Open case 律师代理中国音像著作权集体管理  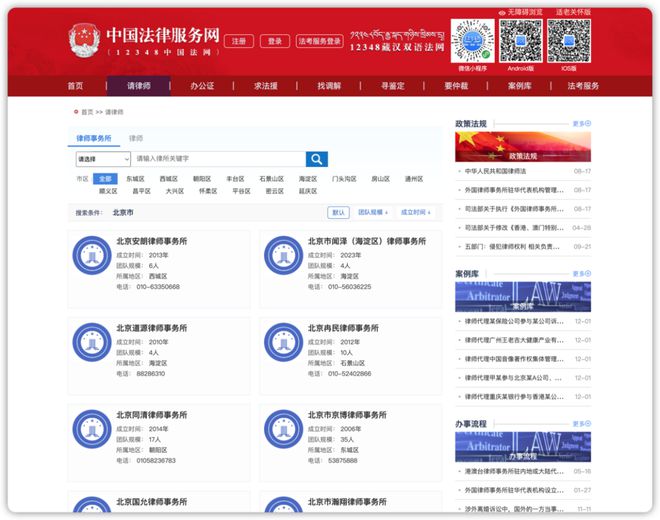(x=514, y=359)
